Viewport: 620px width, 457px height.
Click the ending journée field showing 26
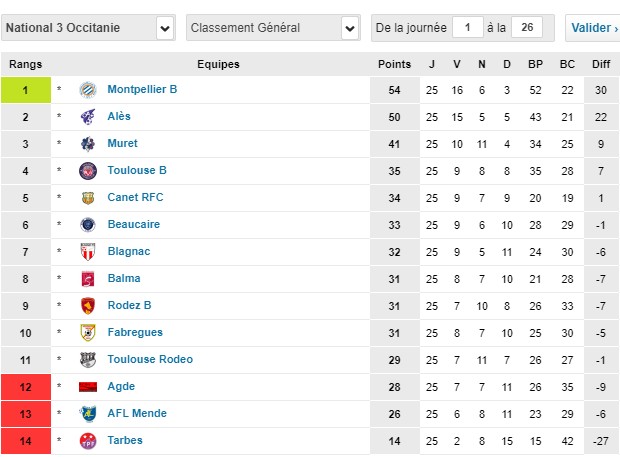(x=526, y=28)
